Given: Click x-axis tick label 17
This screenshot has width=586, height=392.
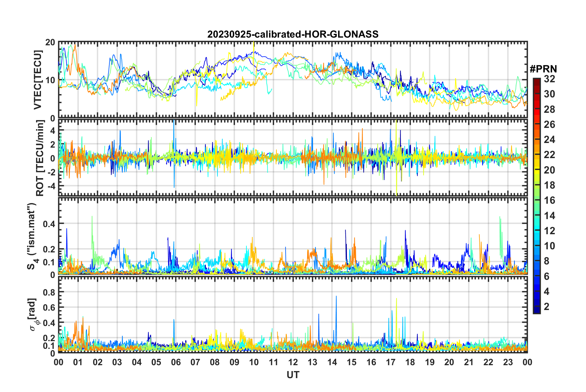Looking at the screenshot, I should tap(391, 362).
